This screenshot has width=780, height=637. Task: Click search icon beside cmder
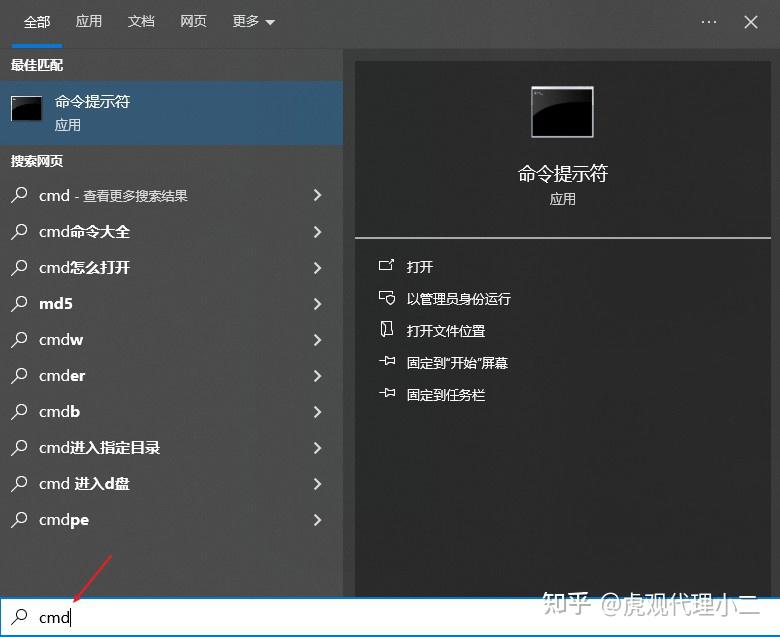coord(19,375)
